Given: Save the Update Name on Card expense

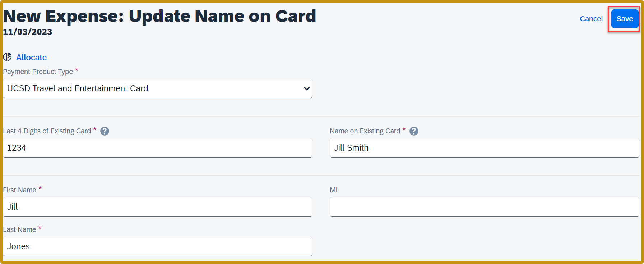Looking at the screenshot, I should (625, 18).
